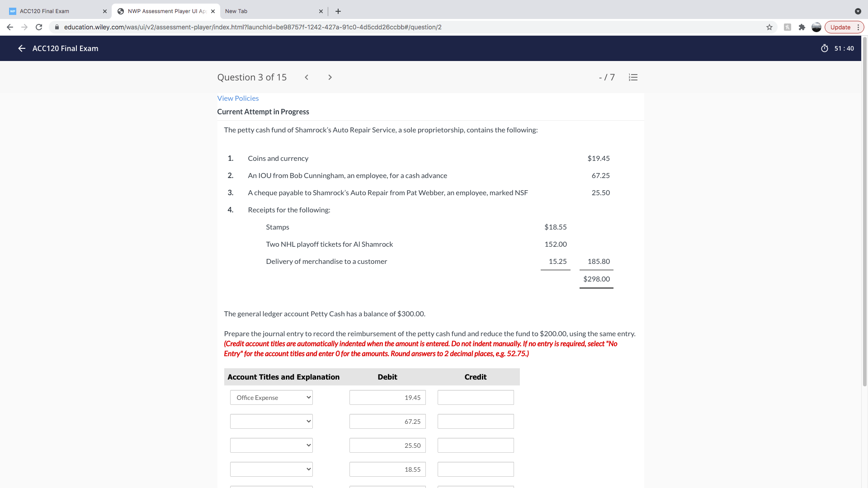This screenshot has height=488, width=868.
Task: Open the Chrome profile avatar icon
Action: click(816, 27)
